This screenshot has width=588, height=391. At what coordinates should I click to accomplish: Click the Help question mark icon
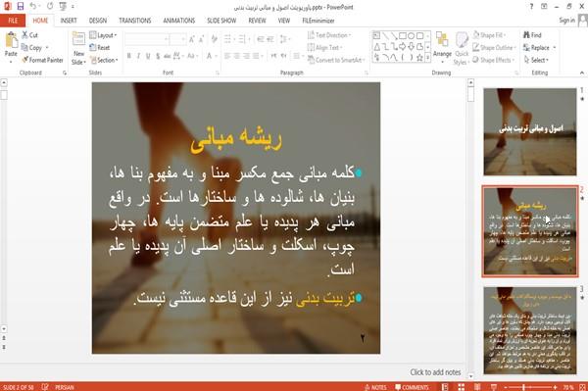pyautogui.click(x=531, y=7)
